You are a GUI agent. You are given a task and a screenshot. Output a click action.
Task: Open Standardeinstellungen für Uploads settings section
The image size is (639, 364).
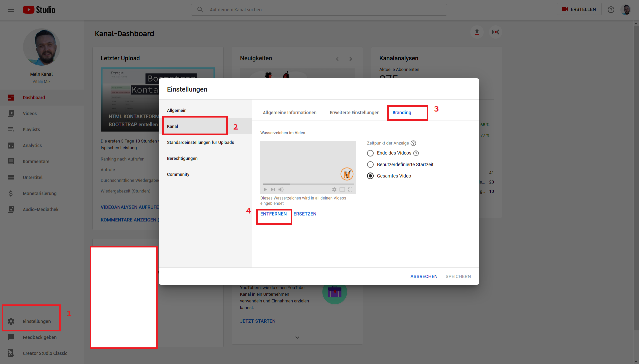click(x=200, y=143)
